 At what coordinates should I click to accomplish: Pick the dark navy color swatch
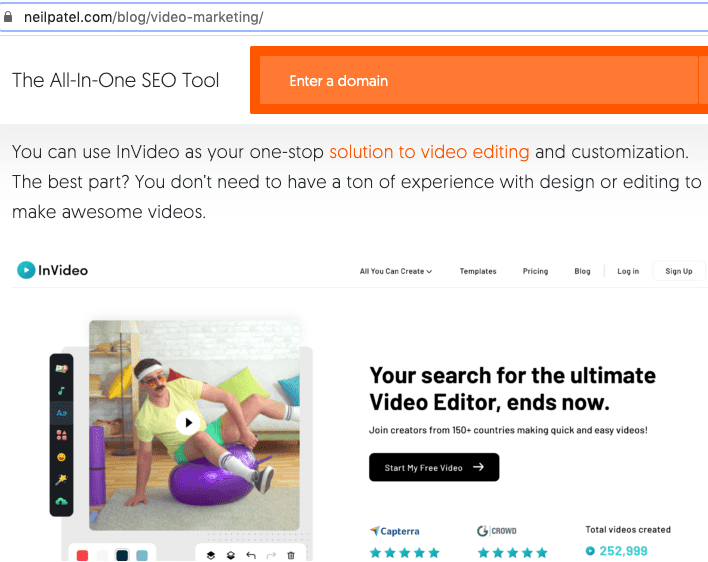[x=122, y=555]
